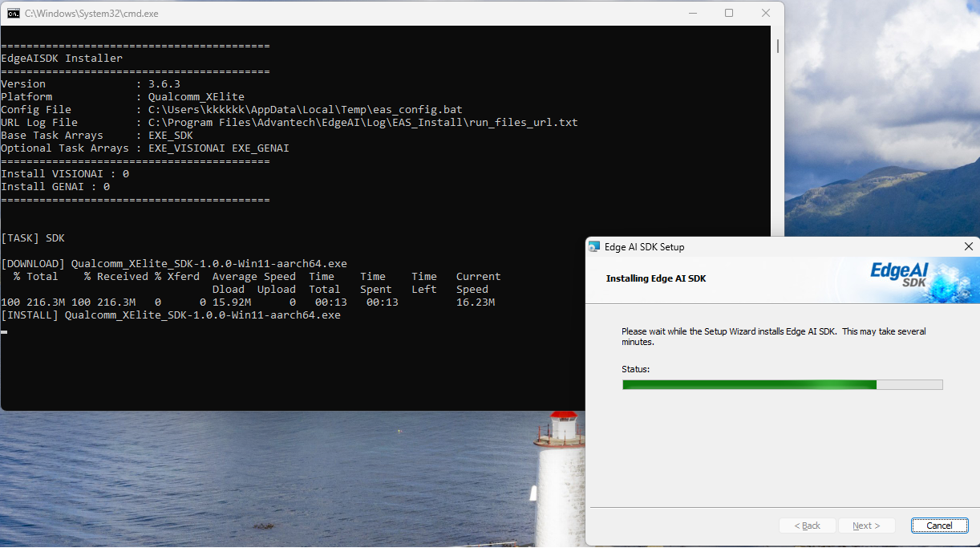Minimize the cmd.exe window
This screenshot has height=548, width=980.
click(692, 13)
